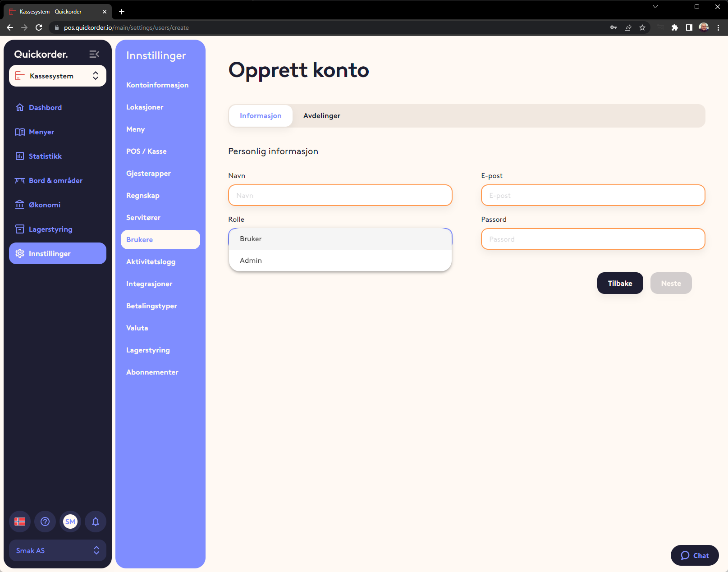Switch to the Informasjon tab

pos(261,116)
